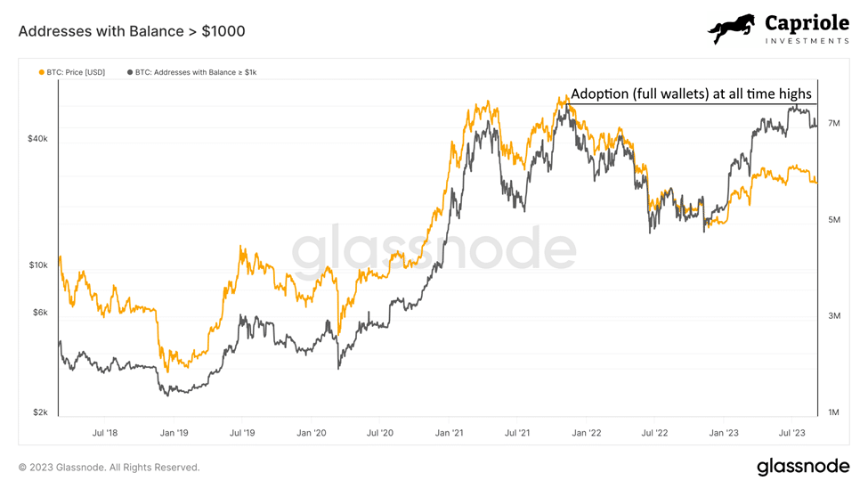This screenshot has height=489, width=868.
Task: Click the Adoption at all time highs annotation
Action: pos(691,94)
